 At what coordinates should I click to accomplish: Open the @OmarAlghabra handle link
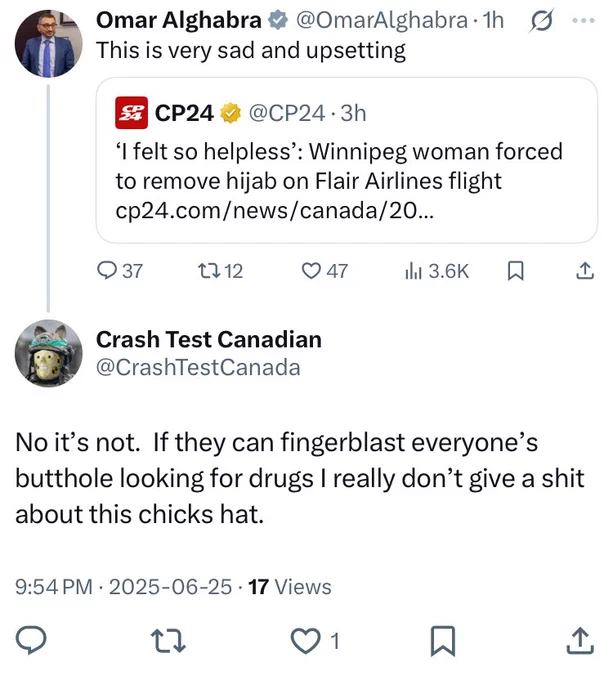tap(381, 20)
